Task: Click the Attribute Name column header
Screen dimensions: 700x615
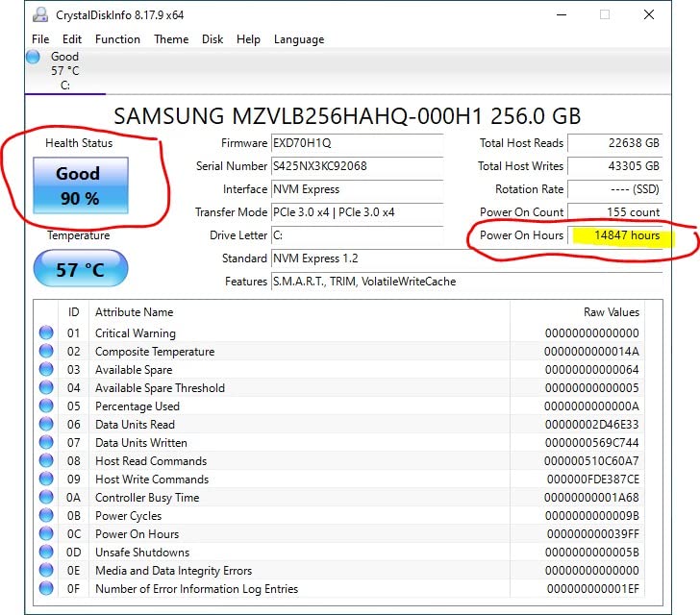Action: (x=134, y=312)
